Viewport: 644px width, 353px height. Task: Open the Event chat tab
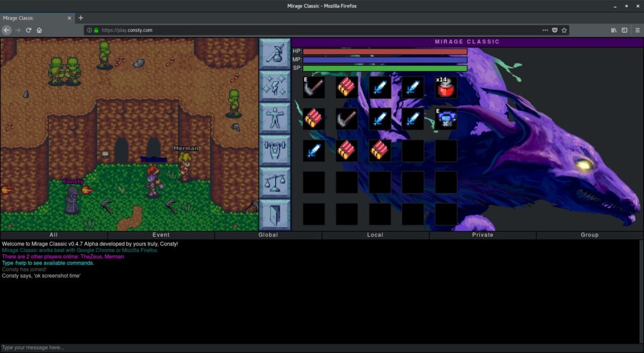coord(161,235)
